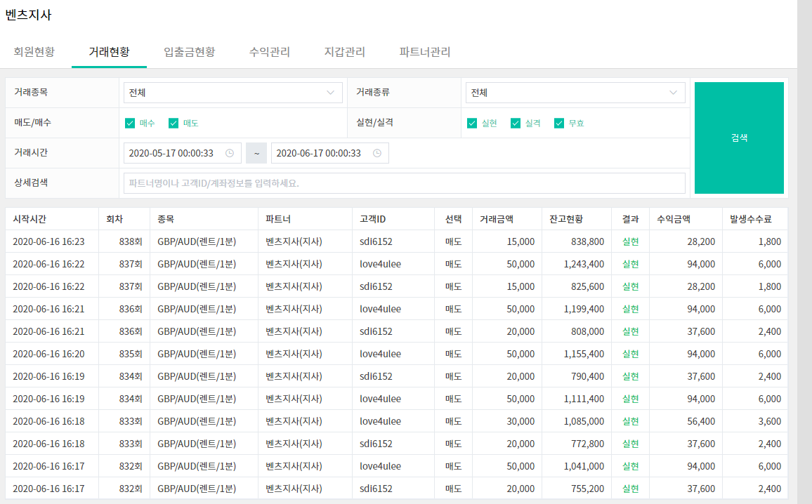Image resolution: width=812 pixels, height=504 pixels.
Task: Click start date field 2020-05-17
Action: [x=183, y=153]
